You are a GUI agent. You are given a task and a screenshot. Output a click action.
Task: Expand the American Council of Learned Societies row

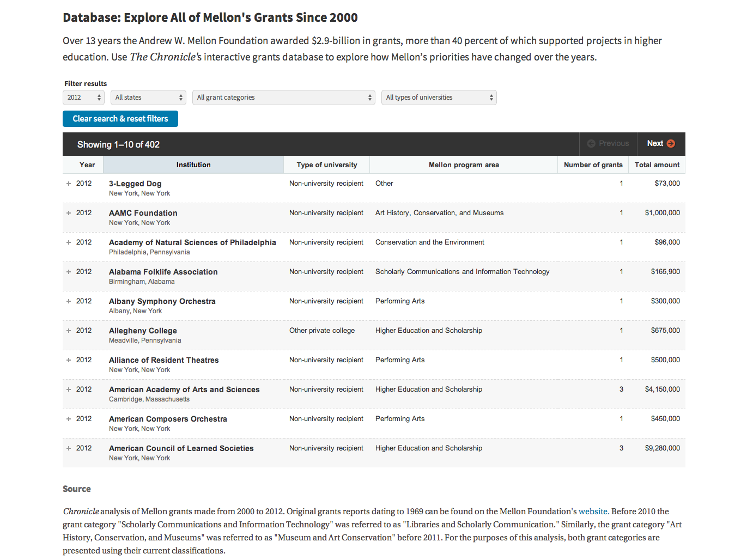69,448
